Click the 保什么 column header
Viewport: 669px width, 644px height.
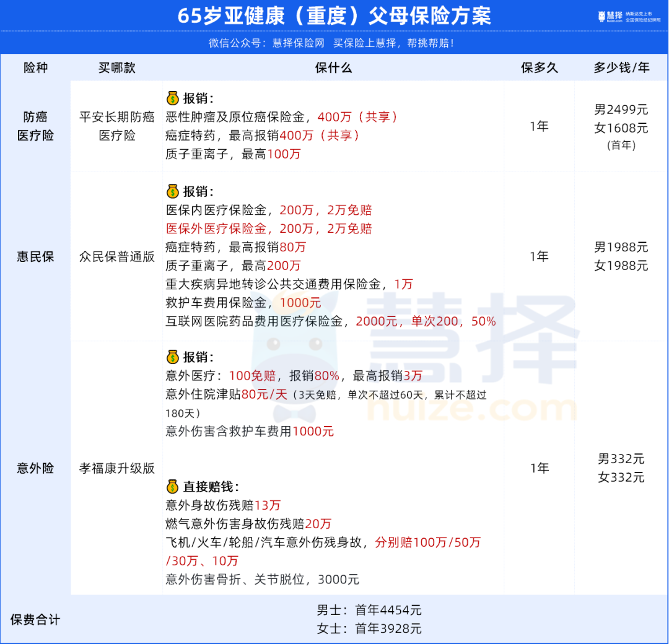click(x=333, y=68)
